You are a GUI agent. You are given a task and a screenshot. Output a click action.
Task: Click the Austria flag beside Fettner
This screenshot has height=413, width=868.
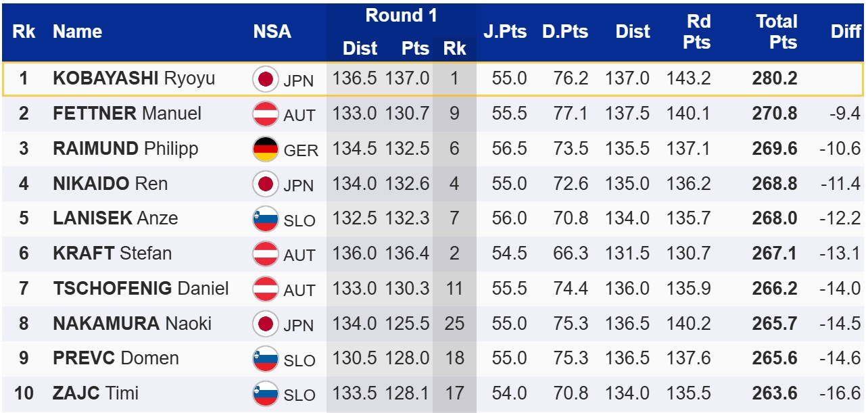[x=266, y=114]
